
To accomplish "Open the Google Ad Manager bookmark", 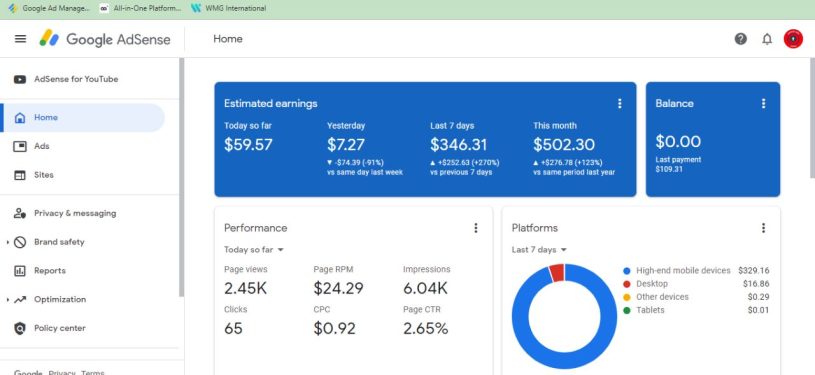I will (49, 8).
